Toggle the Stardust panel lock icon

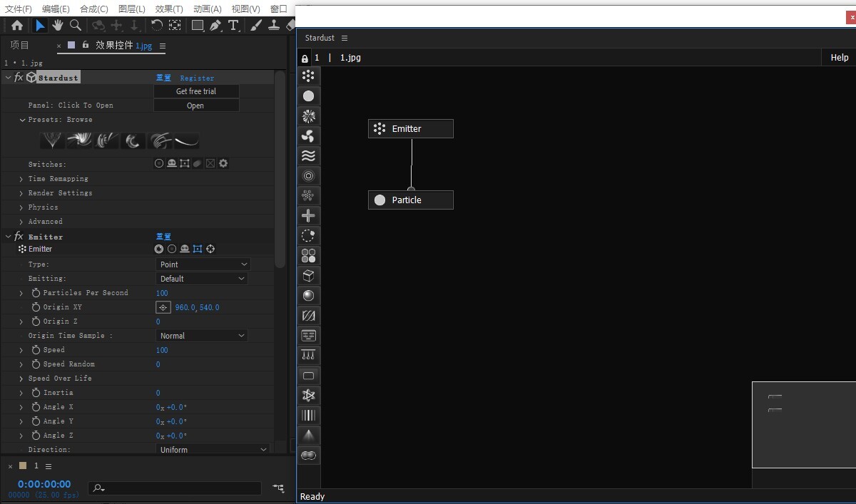[305, 58]
